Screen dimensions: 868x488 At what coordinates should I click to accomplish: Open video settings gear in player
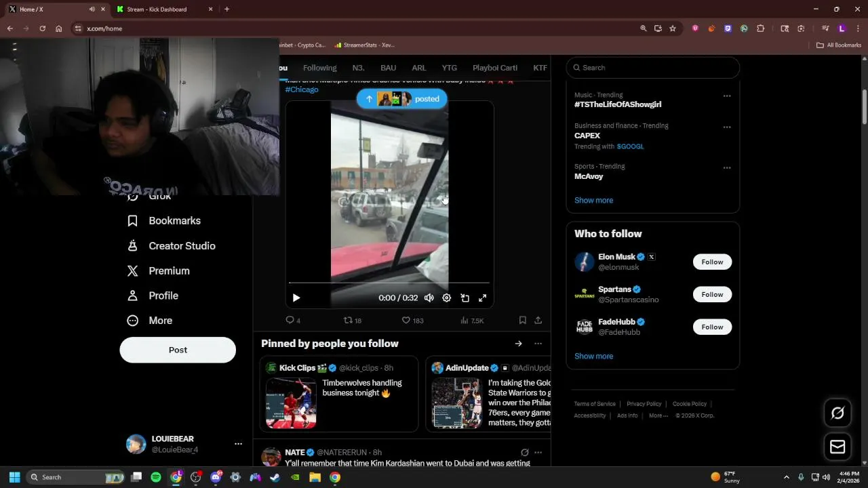pos(447,298)
